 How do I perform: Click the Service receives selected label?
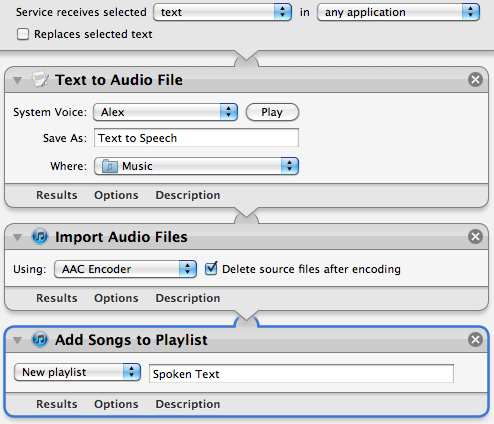point(81,12)
